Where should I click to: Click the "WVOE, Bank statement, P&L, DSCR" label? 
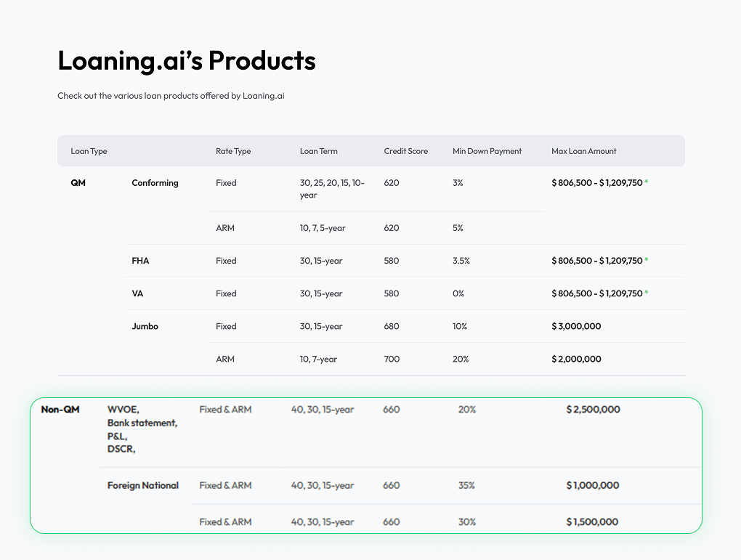[142, 429]
